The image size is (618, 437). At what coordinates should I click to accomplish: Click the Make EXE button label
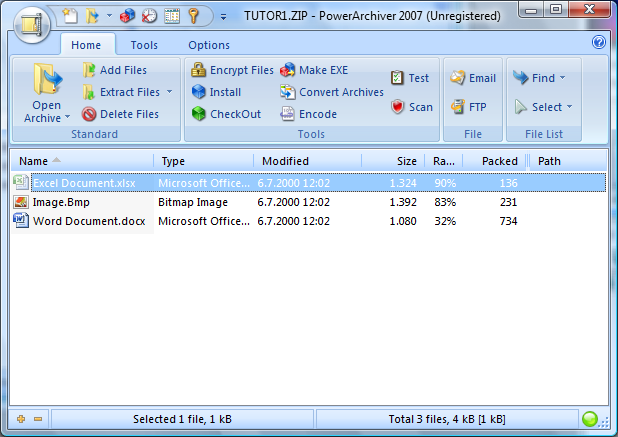(x=324, y=70)
